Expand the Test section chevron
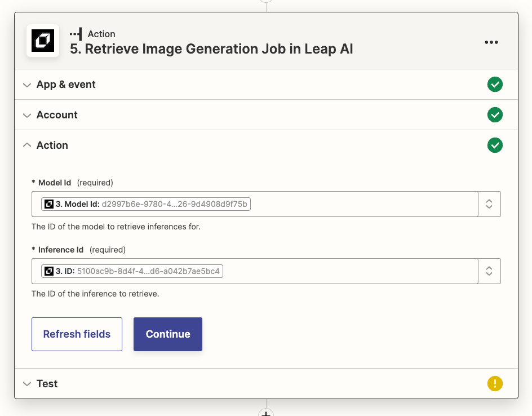 click(x=26, y=384)
